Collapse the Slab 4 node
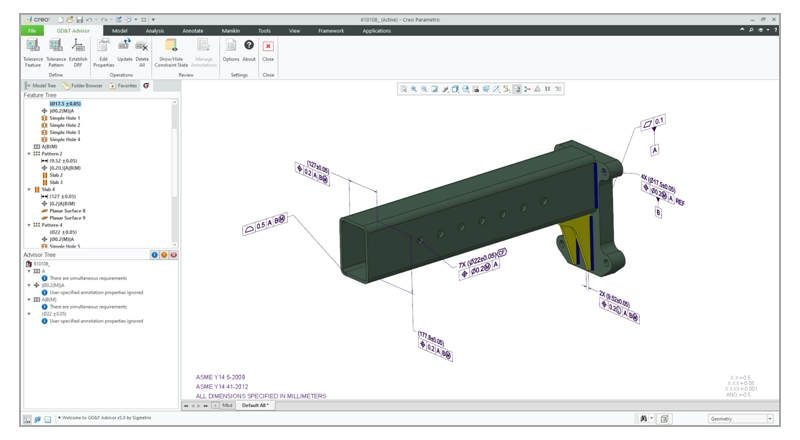The image size is (800, 440). (x=29, y=189)
